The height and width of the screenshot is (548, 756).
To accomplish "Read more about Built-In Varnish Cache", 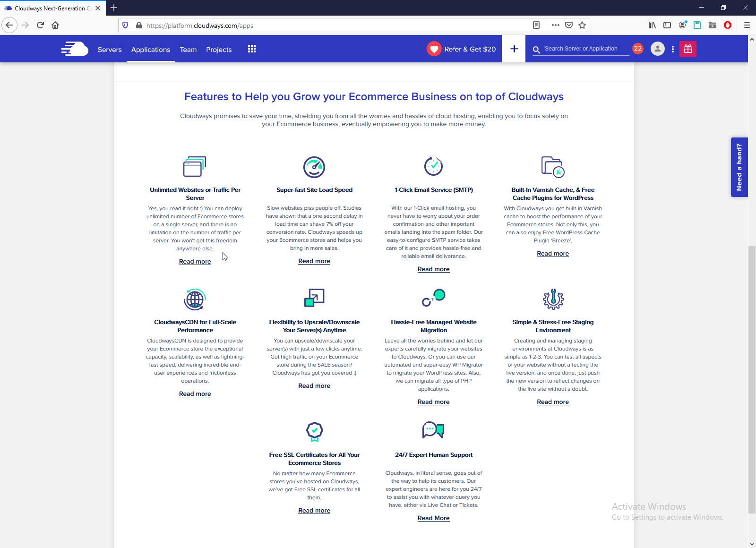I will click(x=553, y=254).
